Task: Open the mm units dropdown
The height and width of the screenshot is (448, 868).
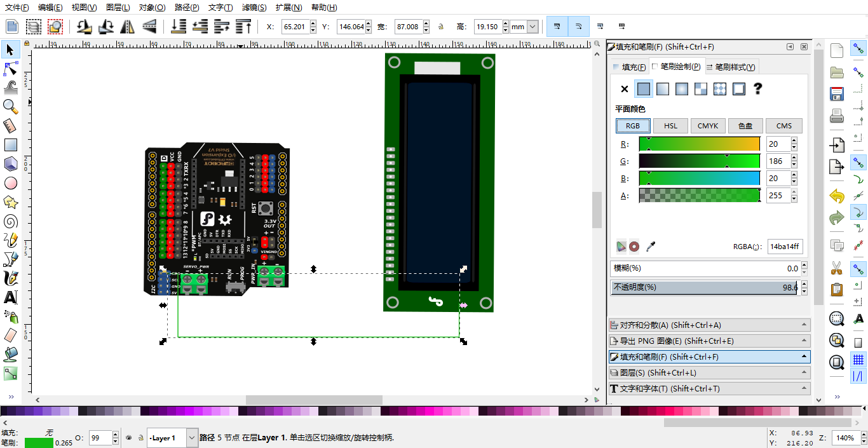Action: coord(532,27)
